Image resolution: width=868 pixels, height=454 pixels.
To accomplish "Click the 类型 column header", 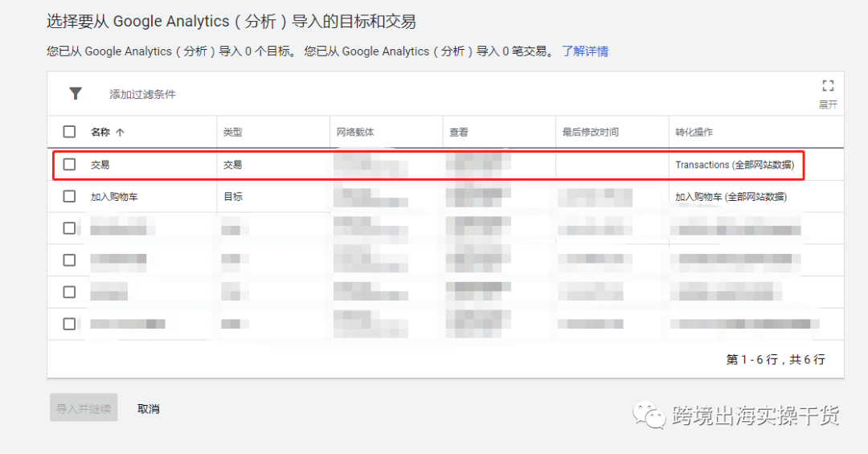I will 232,133.
